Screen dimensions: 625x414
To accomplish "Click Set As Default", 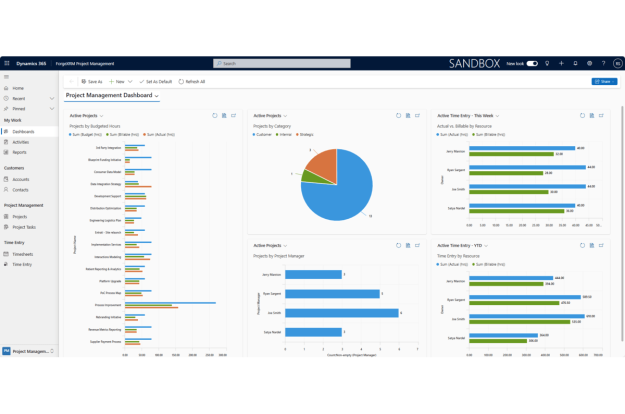I will tap(155, 81).
